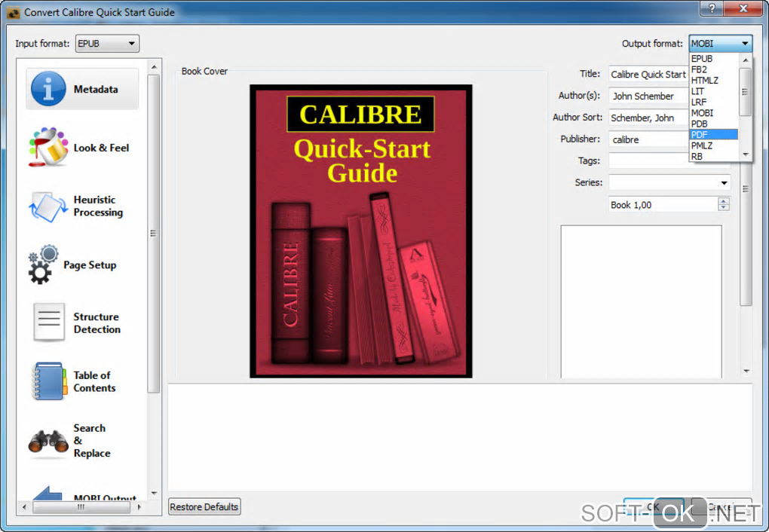Click sidebar horizontal scroll right arrow

(x=139, y=507)
